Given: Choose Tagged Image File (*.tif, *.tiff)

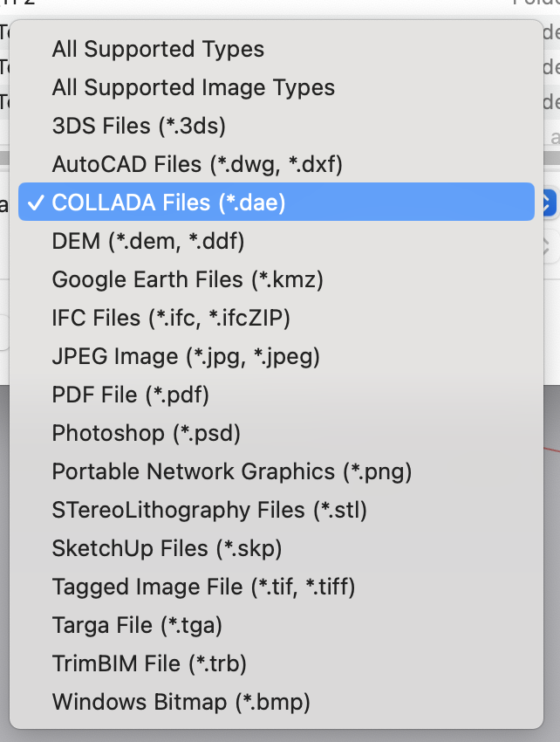Looking at the screenshot, I should tap(203, 587).
